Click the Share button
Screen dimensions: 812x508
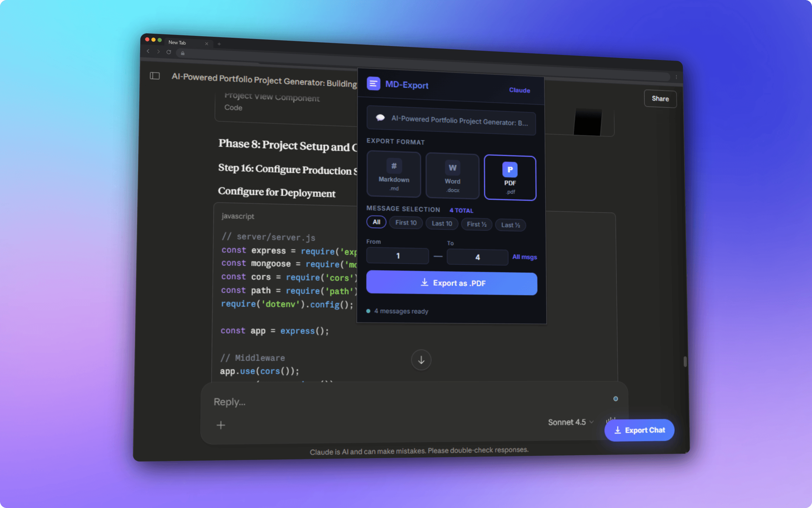(660, 99)
